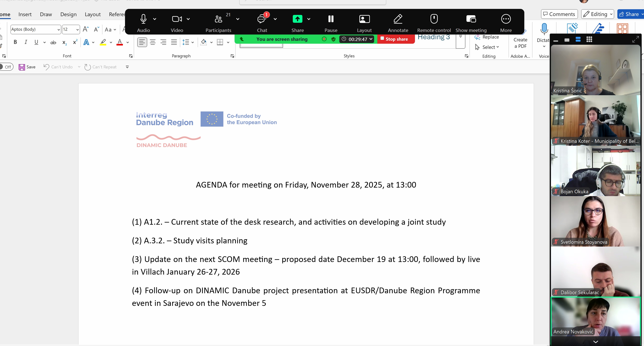Toggle bold formatting
This screenshot has height=346, width=644.
[15, 42]
